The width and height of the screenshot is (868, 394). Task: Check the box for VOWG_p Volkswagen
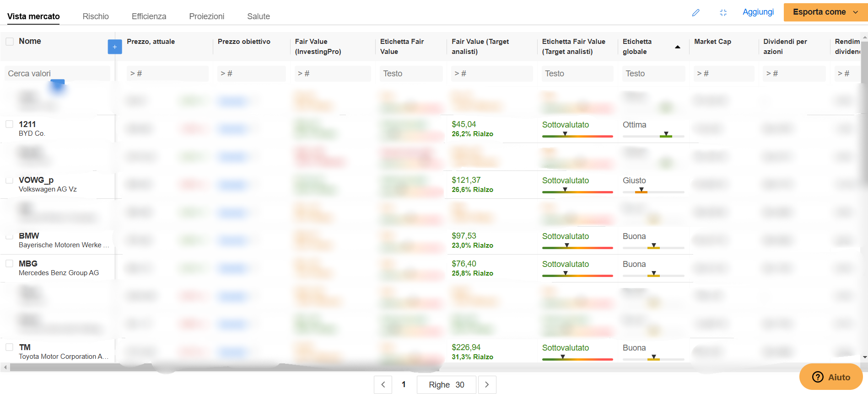(9, 180)
